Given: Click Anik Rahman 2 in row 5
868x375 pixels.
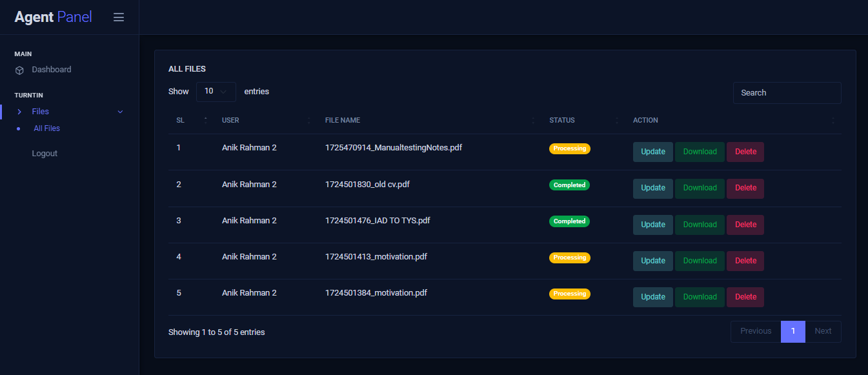Looking at the screenshot, I should tap(249, 293).
